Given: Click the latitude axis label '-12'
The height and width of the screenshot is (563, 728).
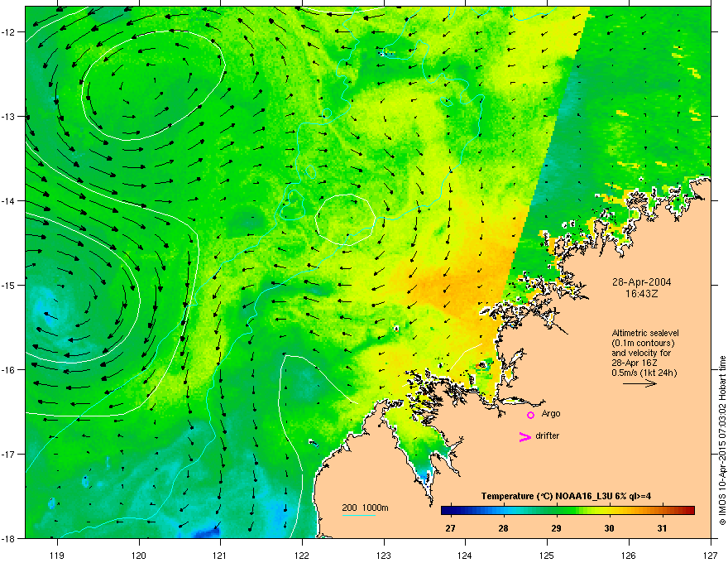Looking at the screenshot, I should coord(8,32).
